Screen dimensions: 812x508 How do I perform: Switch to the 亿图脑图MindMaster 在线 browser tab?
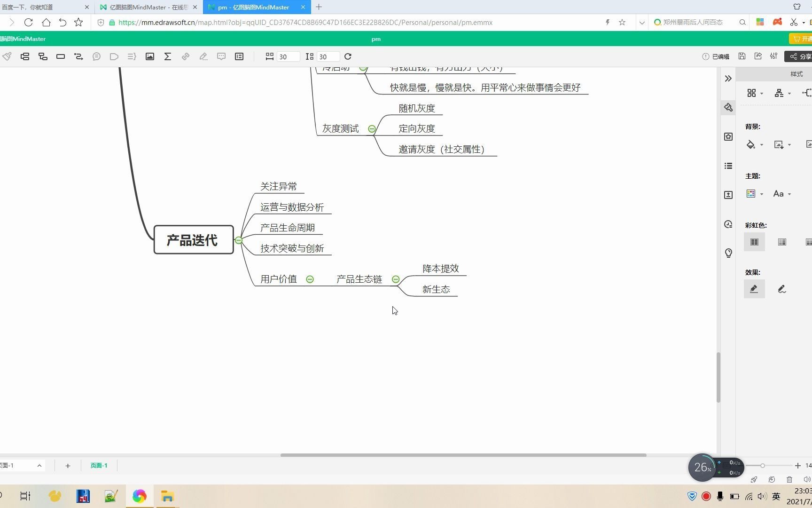point(148,7)
